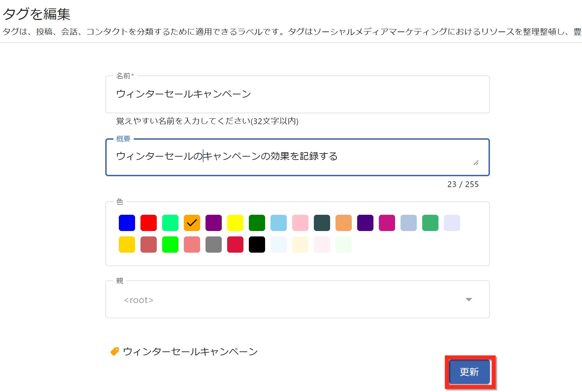Viewport: 582px width, 392px height.
Task: Select the gray color swatch
Action: point(214,245)
